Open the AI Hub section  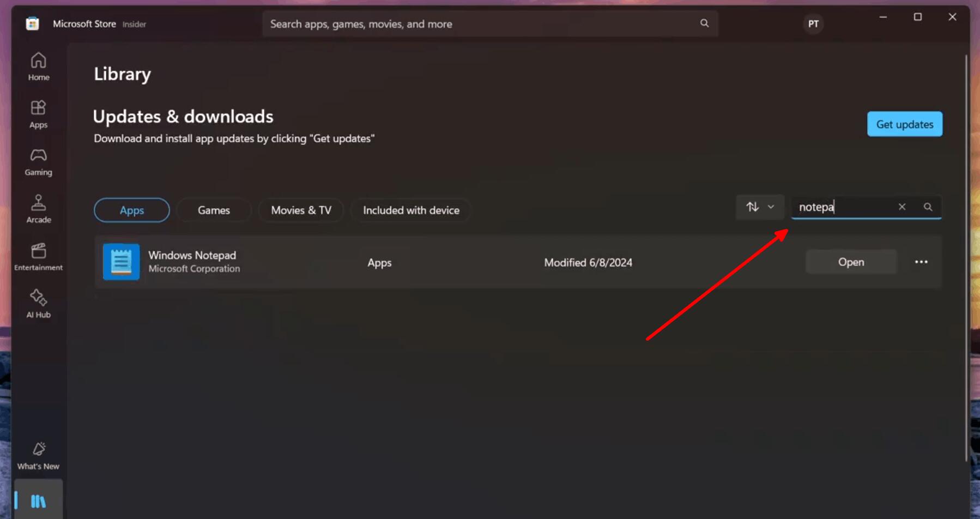[x=38, y=304]
